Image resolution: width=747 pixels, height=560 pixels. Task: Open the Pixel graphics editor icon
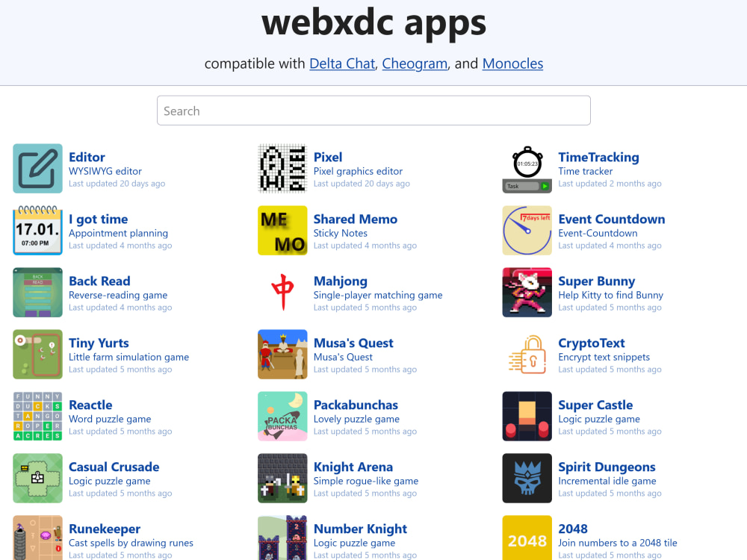(282, 169)
